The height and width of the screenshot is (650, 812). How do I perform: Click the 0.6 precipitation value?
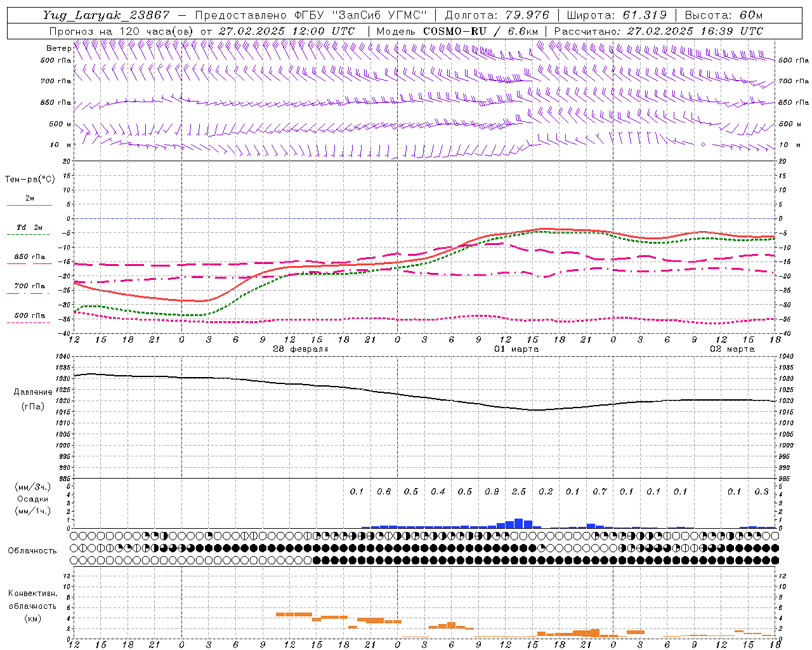pyautogui.click(x=384, y=491)
